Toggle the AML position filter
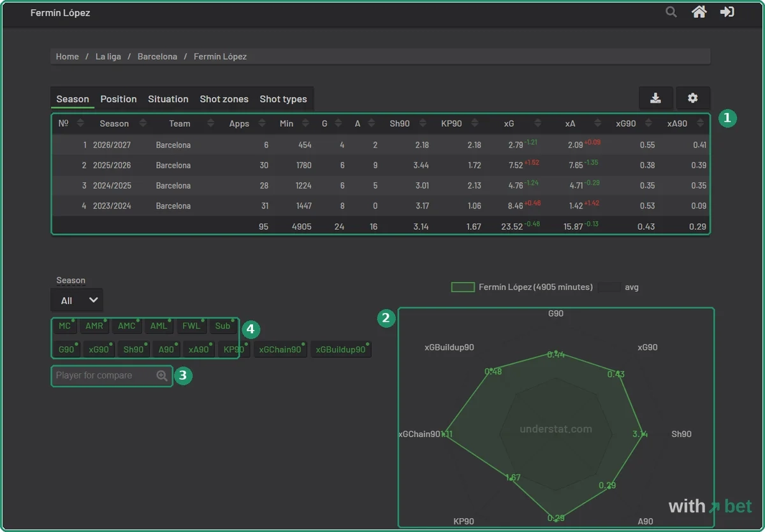 pyautogui.click(x=159, y=326)
